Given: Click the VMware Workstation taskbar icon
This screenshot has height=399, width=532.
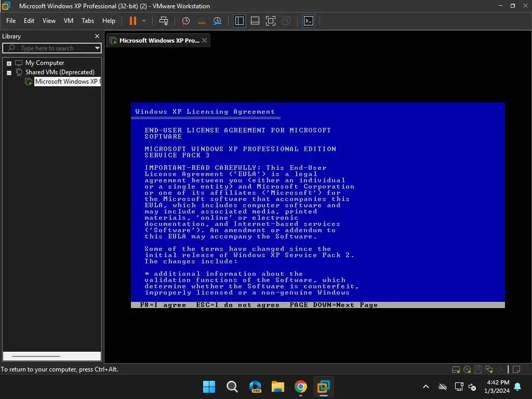Looking at the screenshot, I should pos(324,387).
